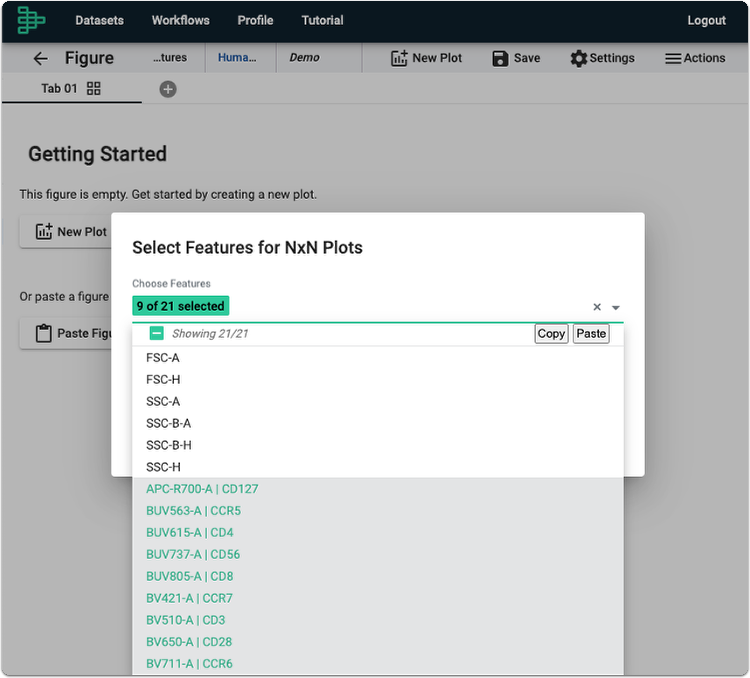Screen dimensions: 750x678
Task: Click the Save button in toolbar
Action: 516,58
